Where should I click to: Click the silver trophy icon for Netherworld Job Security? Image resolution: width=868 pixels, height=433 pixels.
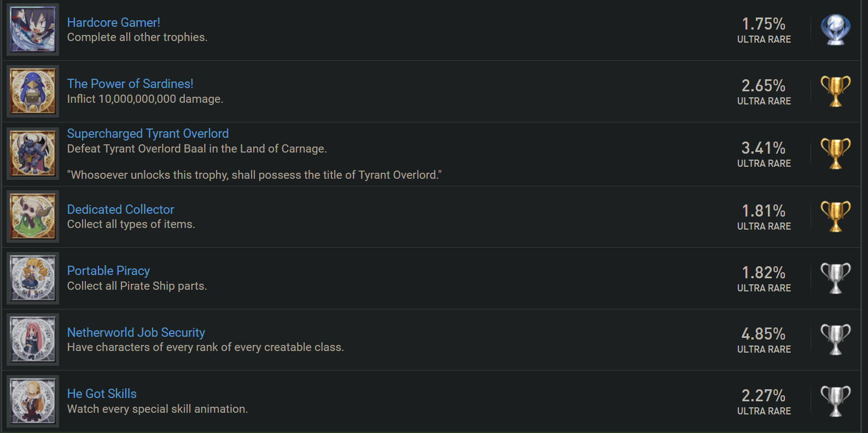tap(836, 340)
